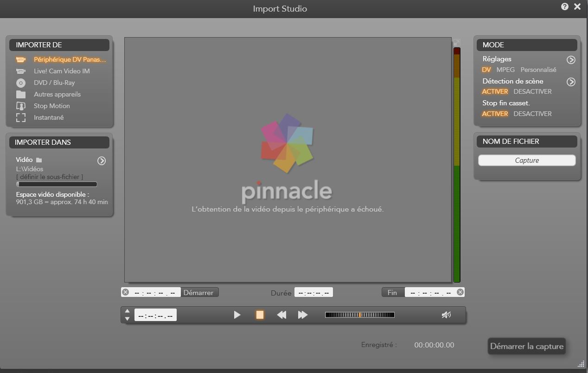The height and width of the screenshot is (373, 588).
Task: Click the Capture file name field
Action: click(527, 161)
